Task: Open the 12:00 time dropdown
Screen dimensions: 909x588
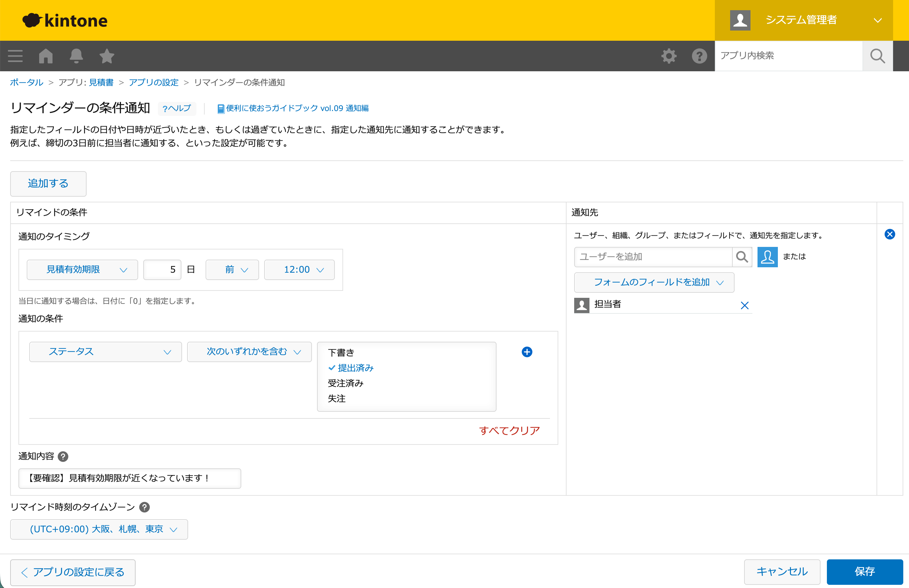Action: tap(299, 269)
